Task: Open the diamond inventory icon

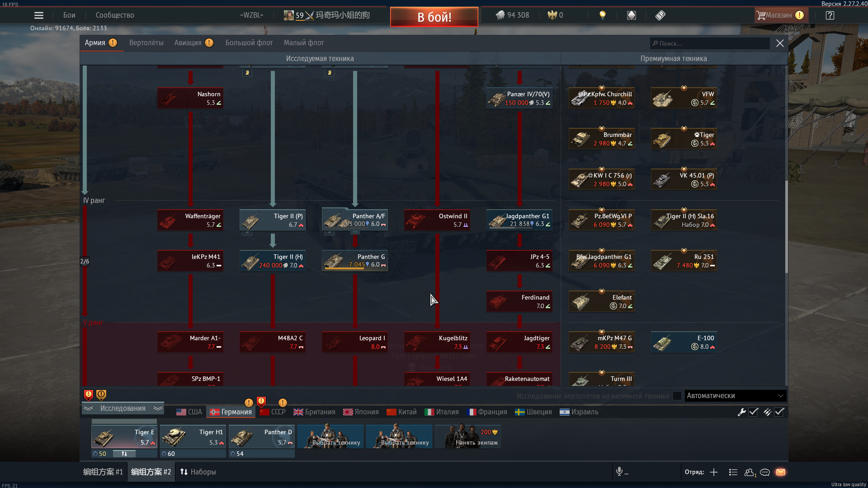Action: (x=632, y=15)
